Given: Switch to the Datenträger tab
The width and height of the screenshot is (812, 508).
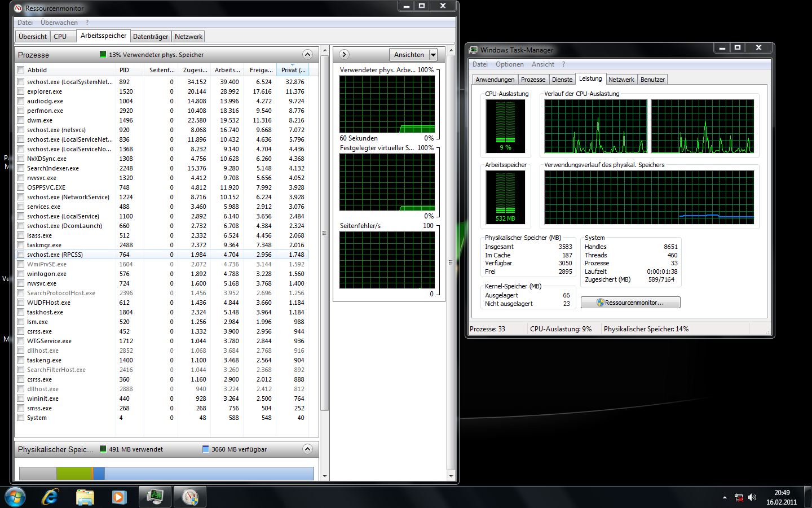Looking at the screenshot, I should pos(151,37).
